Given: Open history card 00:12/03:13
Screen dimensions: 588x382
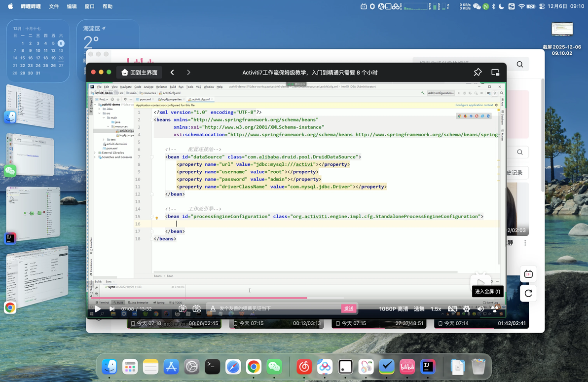Looking at the screenshot, I should (x=276, y=323).
